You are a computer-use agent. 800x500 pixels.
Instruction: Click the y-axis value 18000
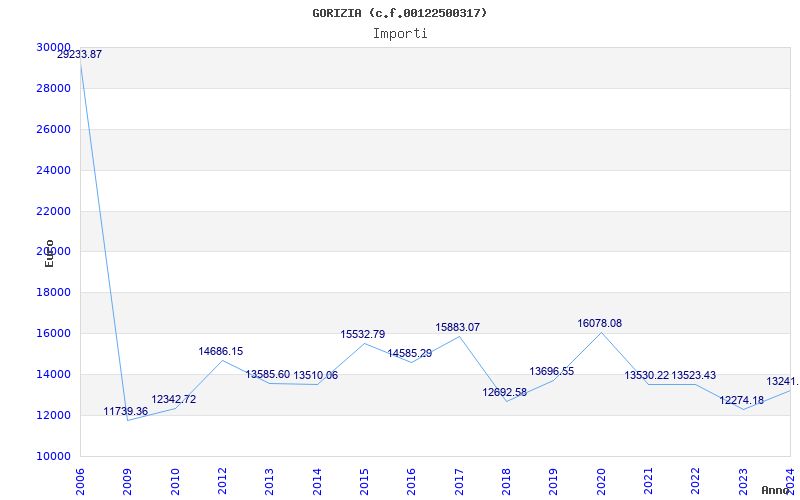coord(54,293)
